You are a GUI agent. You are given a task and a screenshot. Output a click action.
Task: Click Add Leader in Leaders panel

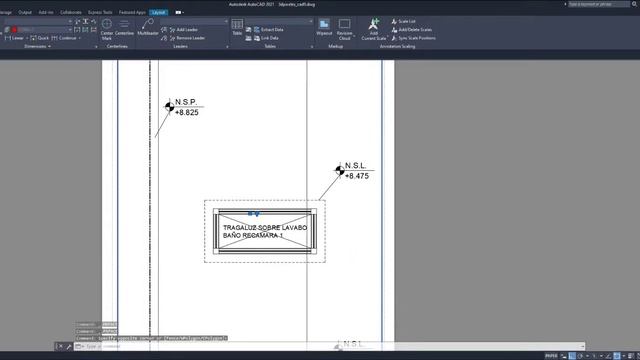[183, 30]
